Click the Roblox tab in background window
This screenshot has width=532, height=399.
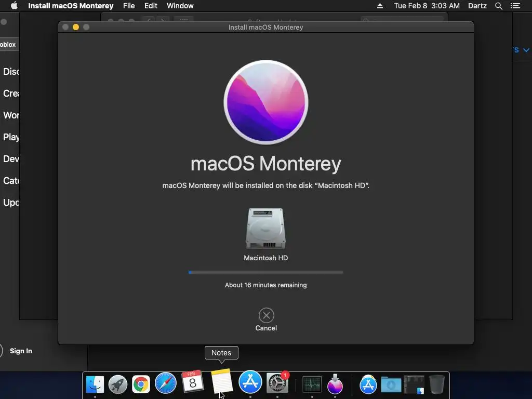[x=8, y=45]
